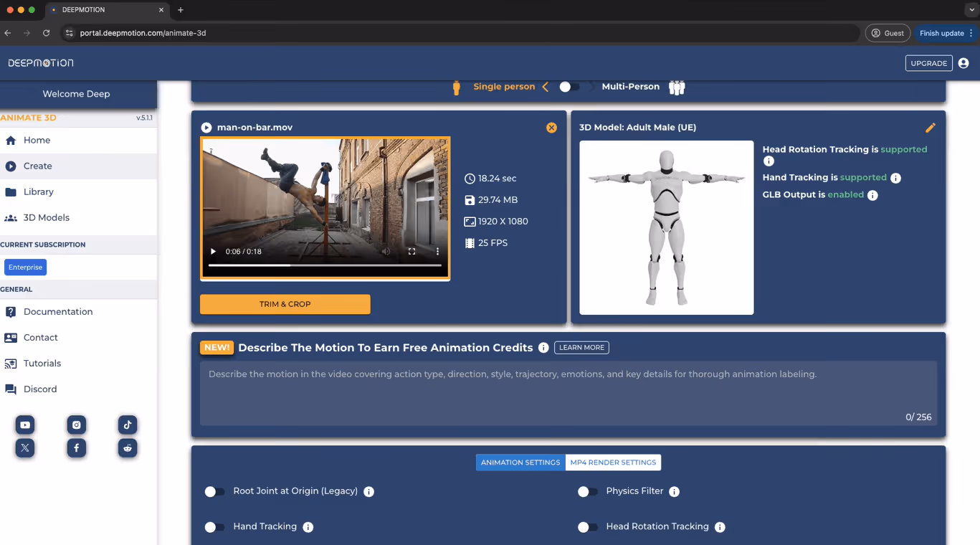Image resolution: width=980 pixels, height=545 pixels.
Task: Click the video playback progress bar
Action: pyautogui.click(x=325, y=264)
